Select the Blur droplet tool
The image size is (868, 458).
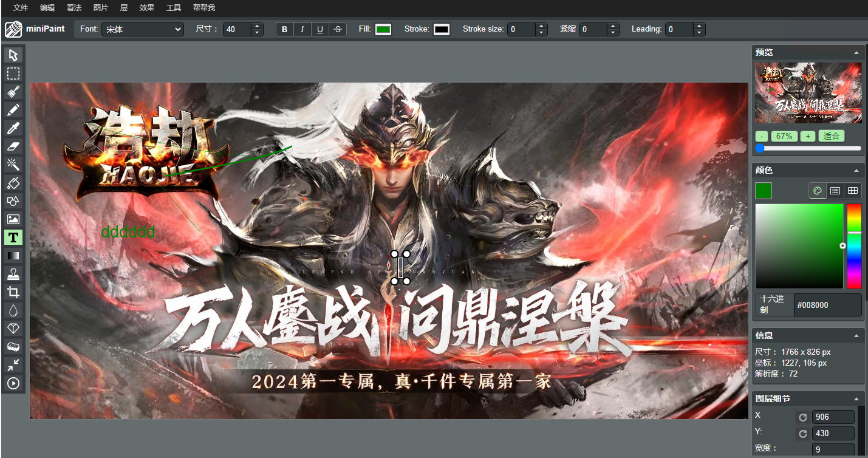click(x=13, y=310)
